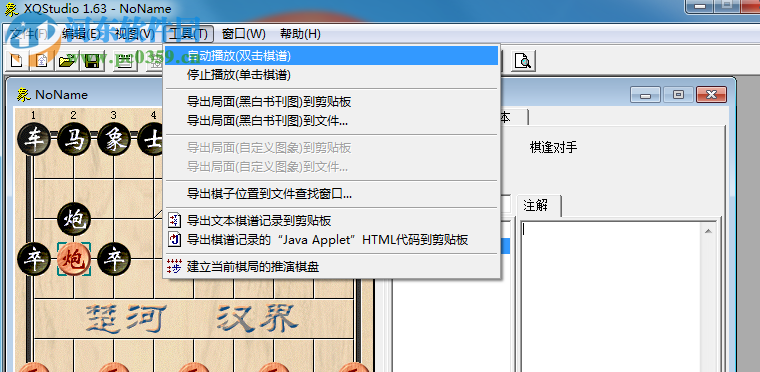The height and width of the screenshot is (372, 760).
Task: Choose 导出局面(黑白书刊图)到文件...
Action: click(x=332, y=121)
